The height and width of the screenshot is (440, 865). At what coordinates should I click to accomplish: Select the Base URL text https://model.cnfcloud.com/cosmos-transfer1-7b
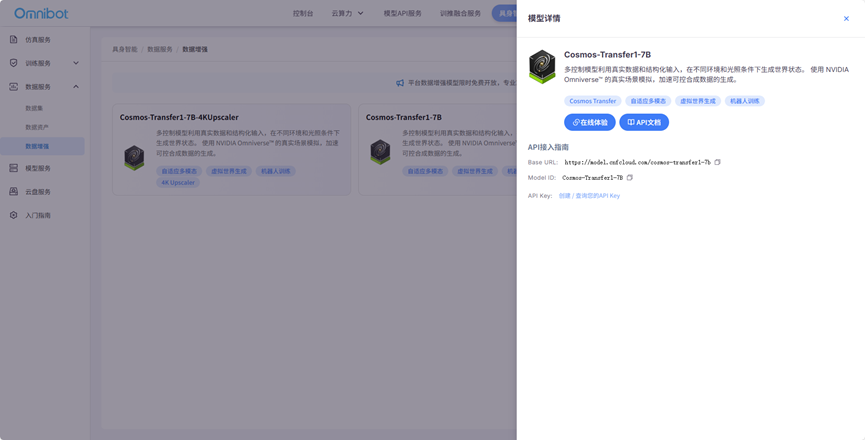pos(637,162)
